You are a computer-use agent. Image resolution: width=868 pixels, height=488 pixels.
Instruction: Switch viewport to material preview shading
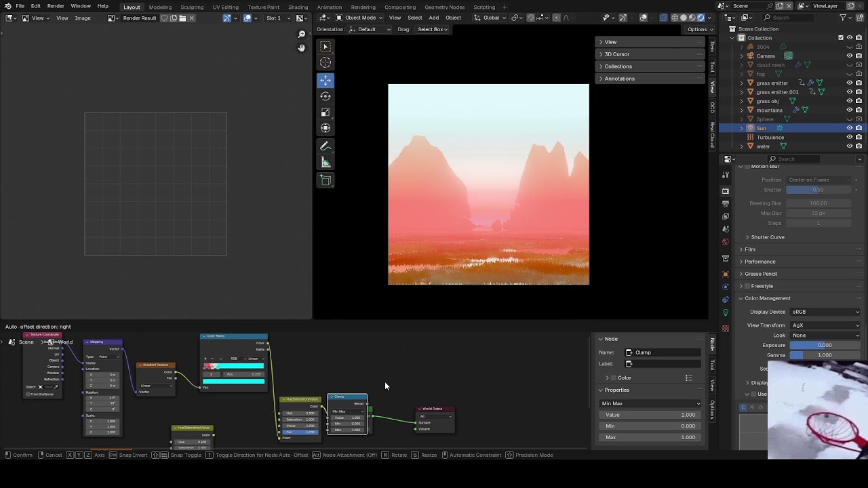point(692,18)
